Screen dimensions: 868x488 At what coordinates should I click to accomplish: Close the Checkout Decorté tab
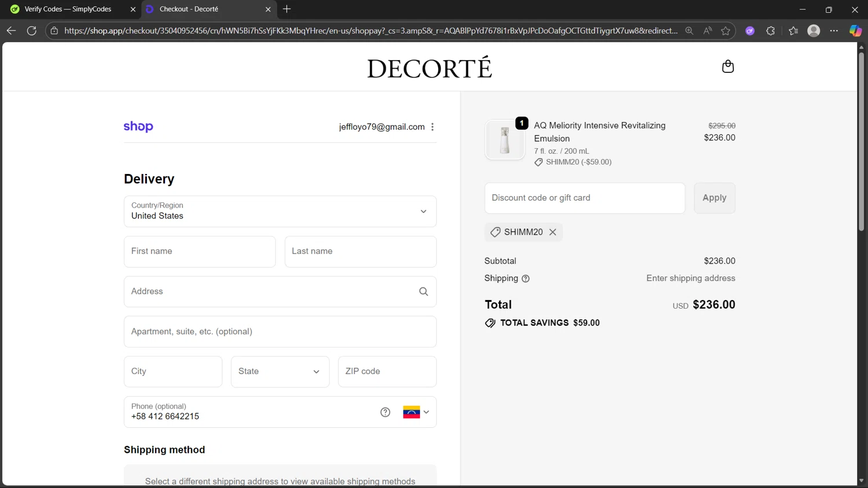(x=268, y=9)
